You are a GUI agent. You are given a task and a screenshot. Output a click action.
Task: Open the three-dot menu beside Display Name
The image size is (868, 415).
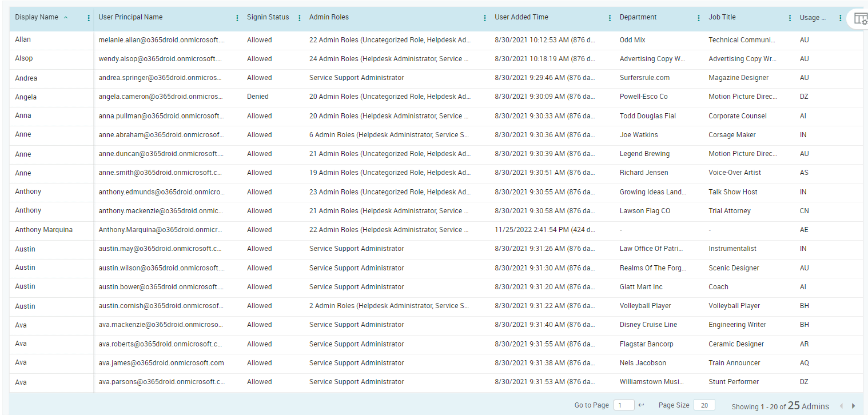[x=88, y=18]
